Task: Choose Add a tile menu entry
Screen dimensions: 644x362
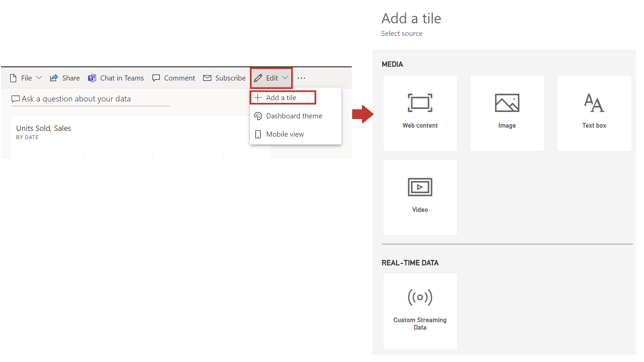Action: [283, 97]
